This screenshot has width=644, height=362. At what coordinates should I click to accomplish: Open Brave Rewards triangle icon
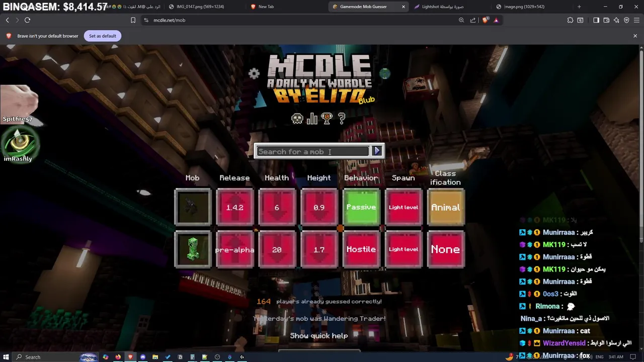click(496, 20)
